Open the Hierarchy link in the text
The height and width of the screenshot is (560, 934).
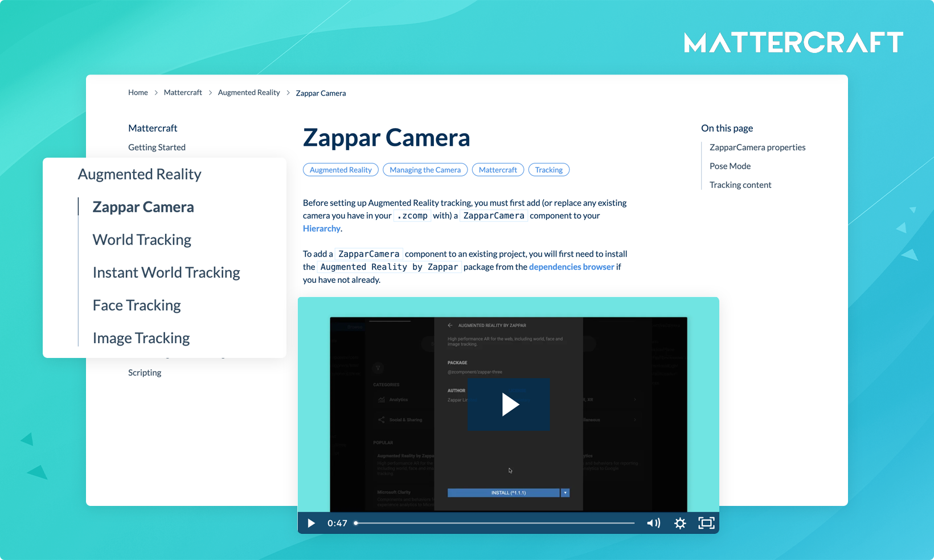[x=322, y=228]
